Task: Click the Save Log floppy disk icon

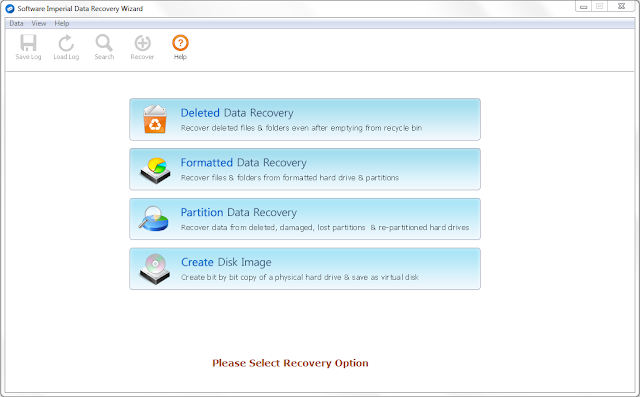Action: (28, 42)
